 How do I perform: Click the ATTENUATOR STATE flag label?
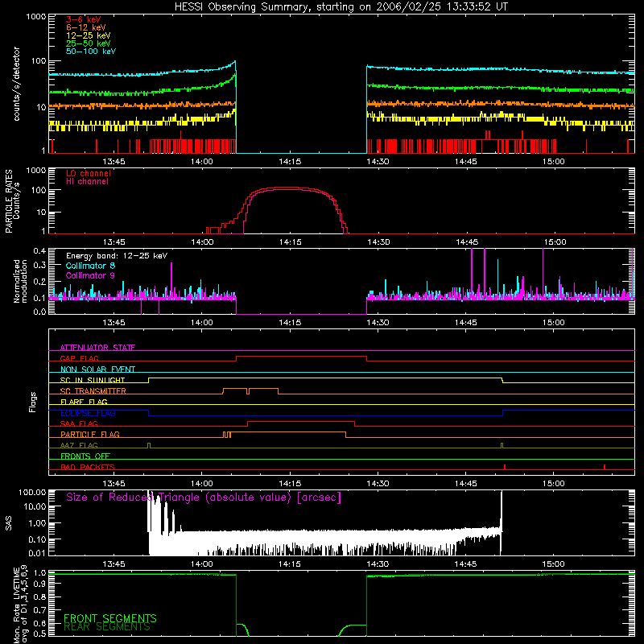click(x=97, y=348)
